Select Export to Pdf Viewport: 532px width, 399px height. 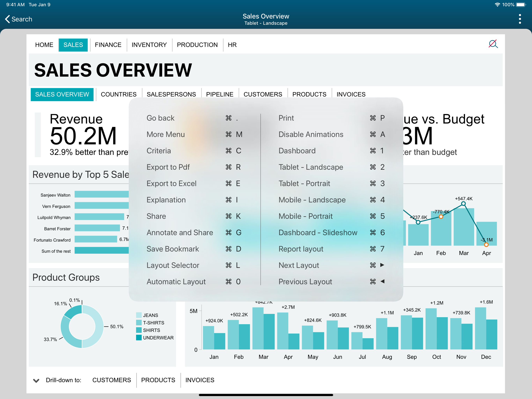(x=194, y=167)
